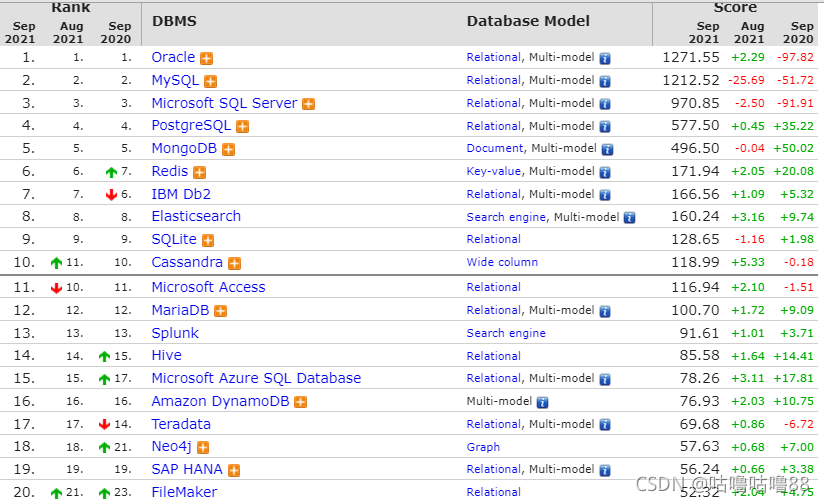The width and height of the screenshot is (824, 502).
Task: Click the plus icon beside MongoDB
Action: click(229, 150)
